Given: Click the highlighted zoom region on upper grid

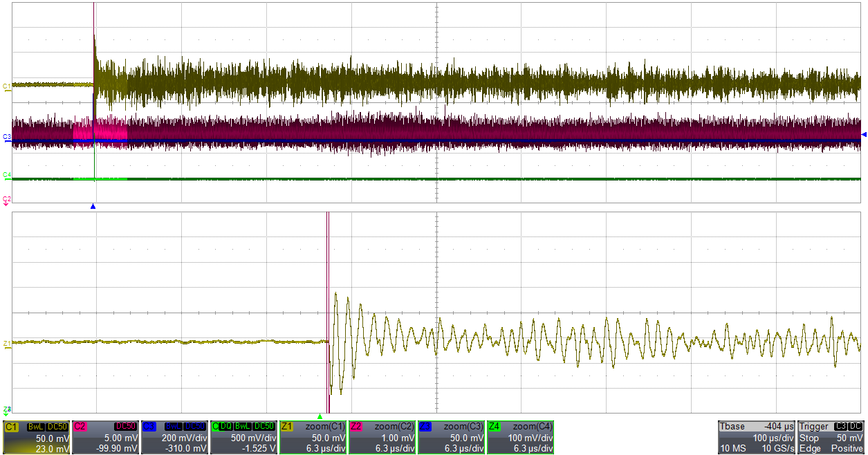Looking at the screenshot, I should click(100, 131).
